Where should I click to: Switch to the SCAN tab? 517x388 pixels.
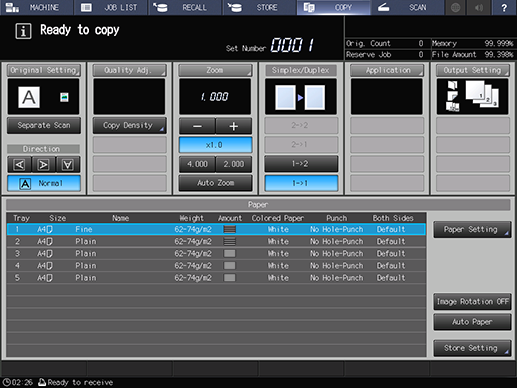click(407, 7)
